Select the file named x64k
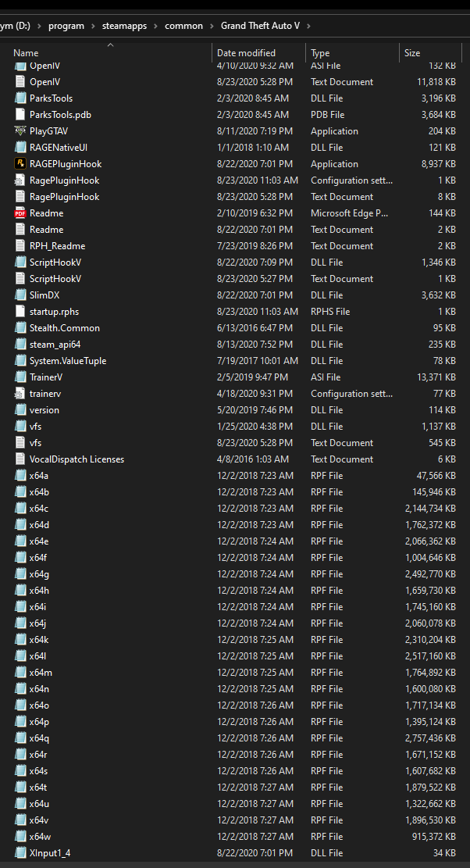Image resolution: width=470 pixels, height=868 pixels. pyautogui.click(x=39, y=640)
